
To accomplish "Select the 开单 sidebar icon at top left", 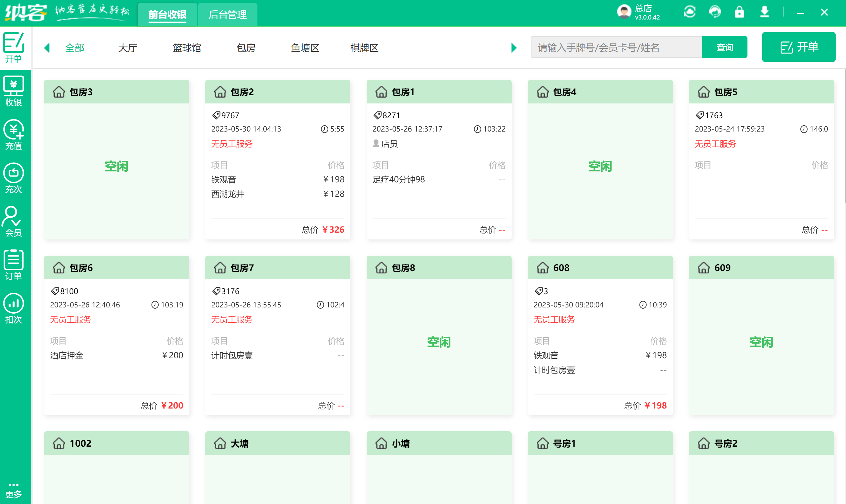I will pyautogui.click(x=14, y=48).
